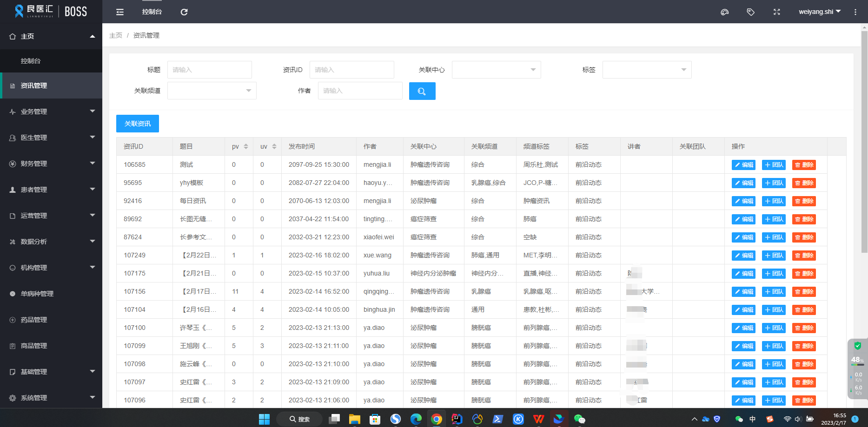Click the blue search magnifier button
This screenshot has width=868, height=427.
tap(422, 91)
